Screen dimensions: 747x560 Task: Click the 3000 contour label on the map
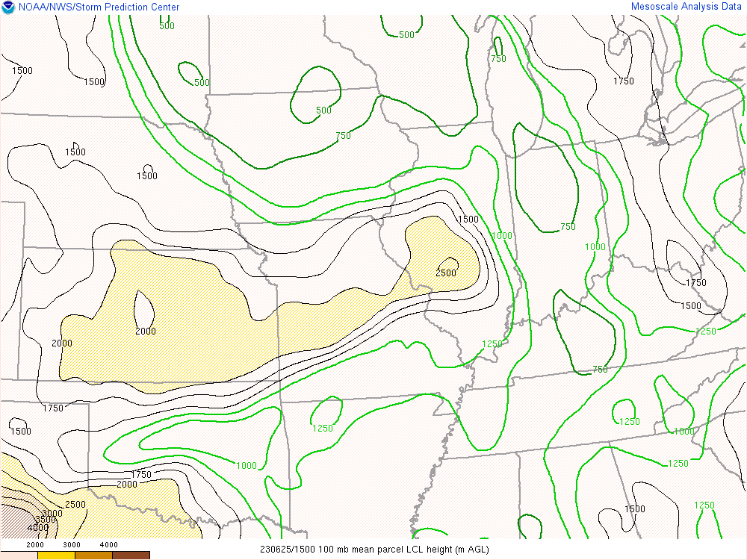52,513
